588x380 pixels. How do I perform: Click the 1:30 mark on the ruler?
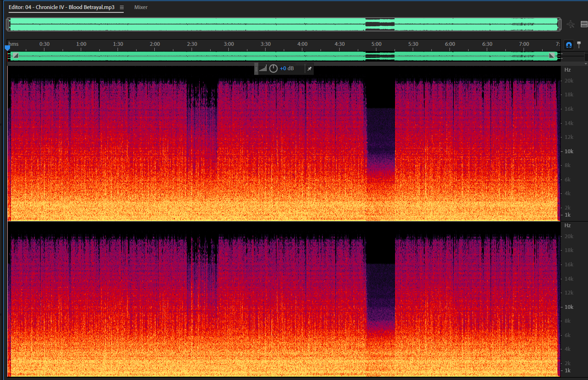click(118, 44)
